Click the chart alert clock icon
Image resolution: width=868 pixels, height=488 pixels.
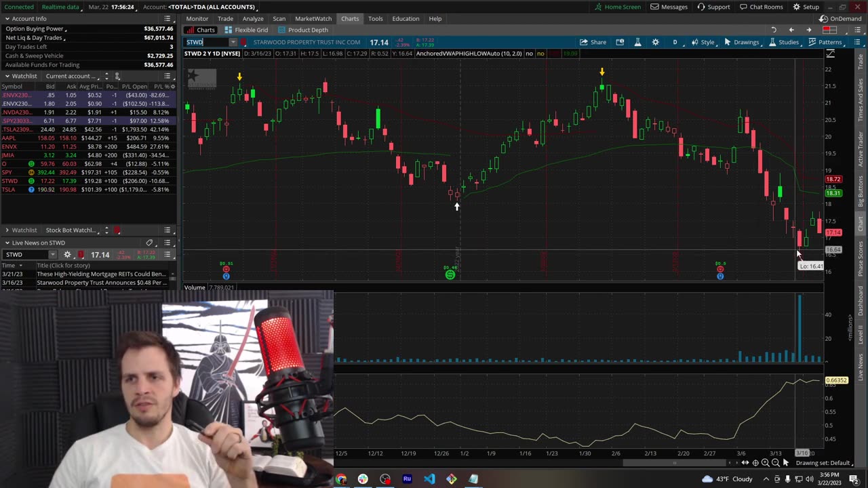[x=620, y=42]
